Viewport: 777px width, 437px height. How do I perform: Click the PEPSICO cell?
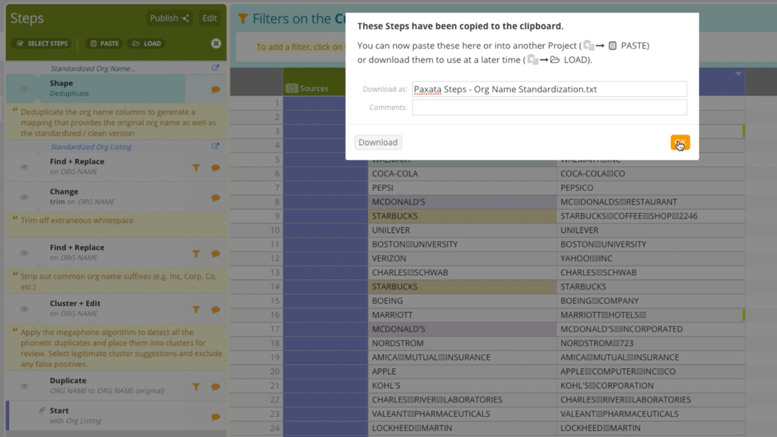pyautogui.click(x=651, y=188)
